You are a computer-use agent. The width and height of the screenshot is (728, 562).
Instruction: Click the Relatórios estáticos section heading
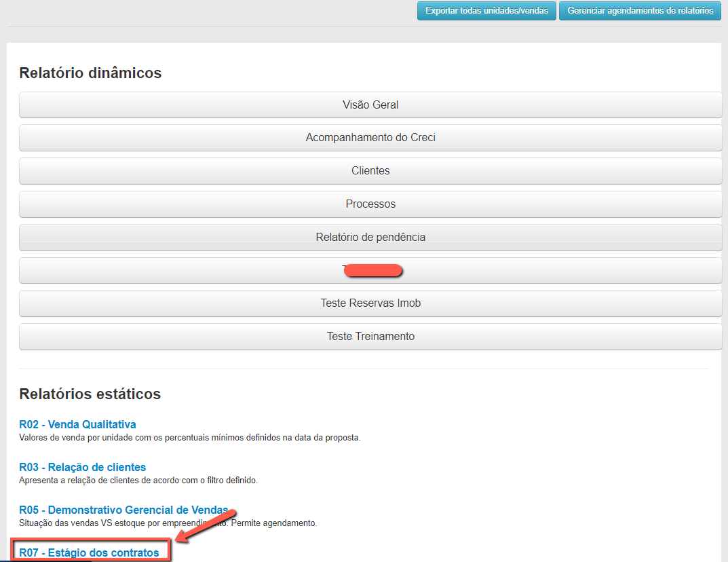(x=90, y=394)
